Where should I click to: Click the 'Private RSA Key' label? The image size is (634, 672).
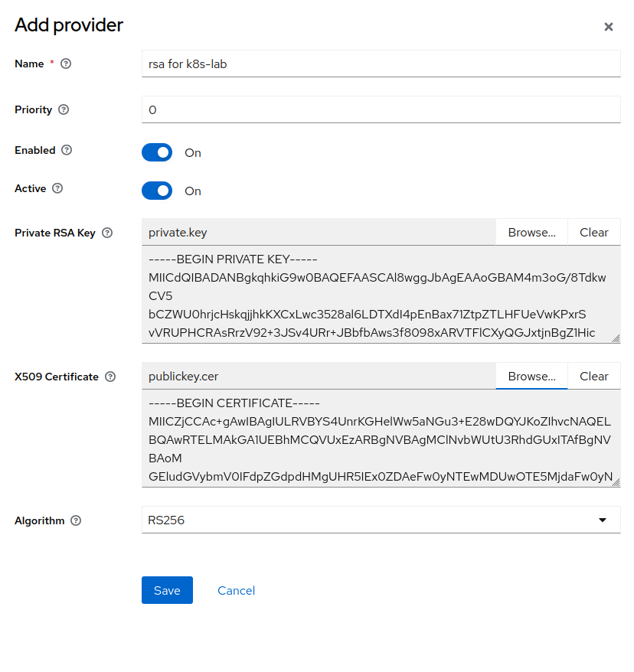pyautogui.click(x=55, y=233)
